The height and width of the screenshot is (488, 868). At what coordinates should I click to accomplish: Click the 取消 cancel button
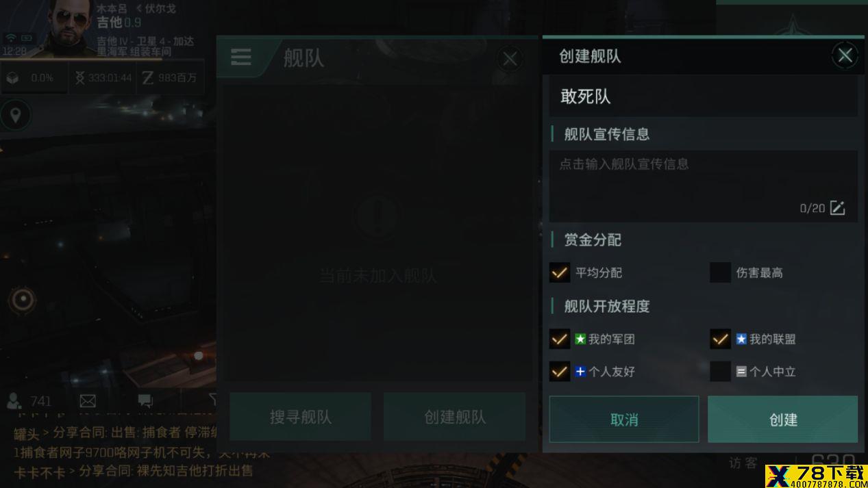624,419
